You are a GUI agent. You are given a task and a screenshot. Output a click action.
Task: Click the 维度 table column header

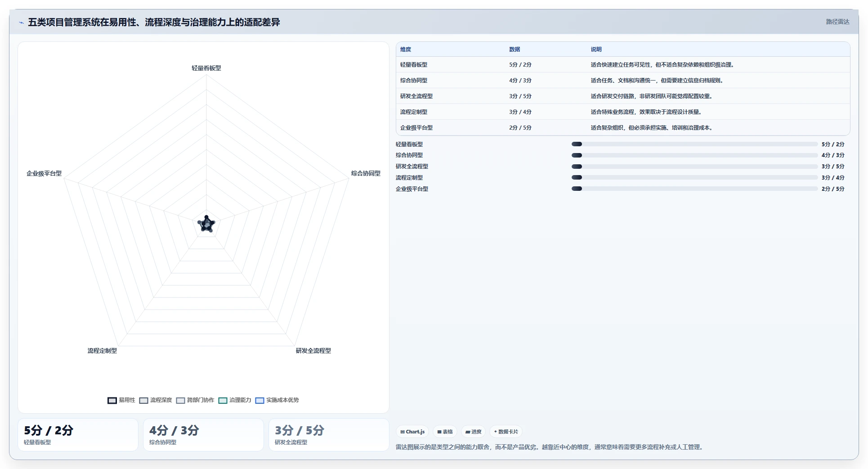[406, 50]
